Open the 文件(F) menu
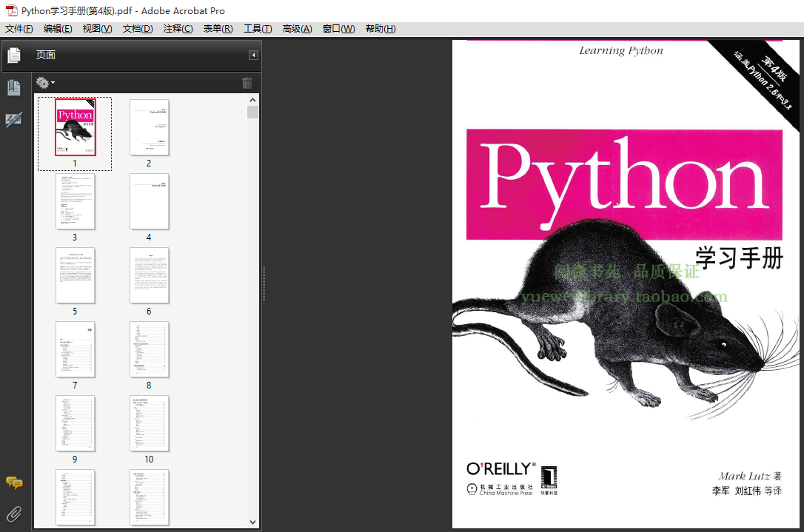 pyautogui.click(x=19, y=29)
